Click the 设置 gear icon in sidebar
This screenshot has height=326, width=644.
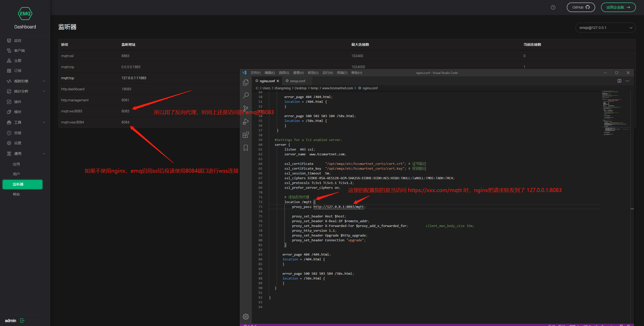click(9, 143)
